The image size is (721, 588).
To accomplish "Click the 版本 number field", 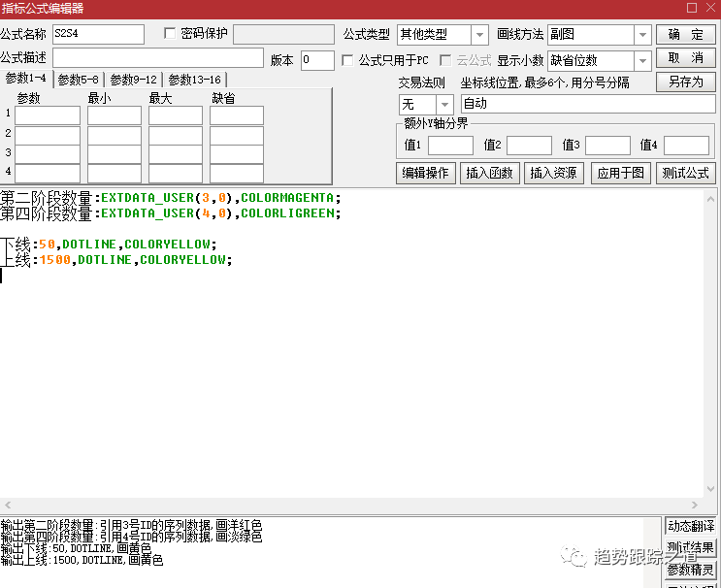I will pyautogui.click(x=317, y=60).
